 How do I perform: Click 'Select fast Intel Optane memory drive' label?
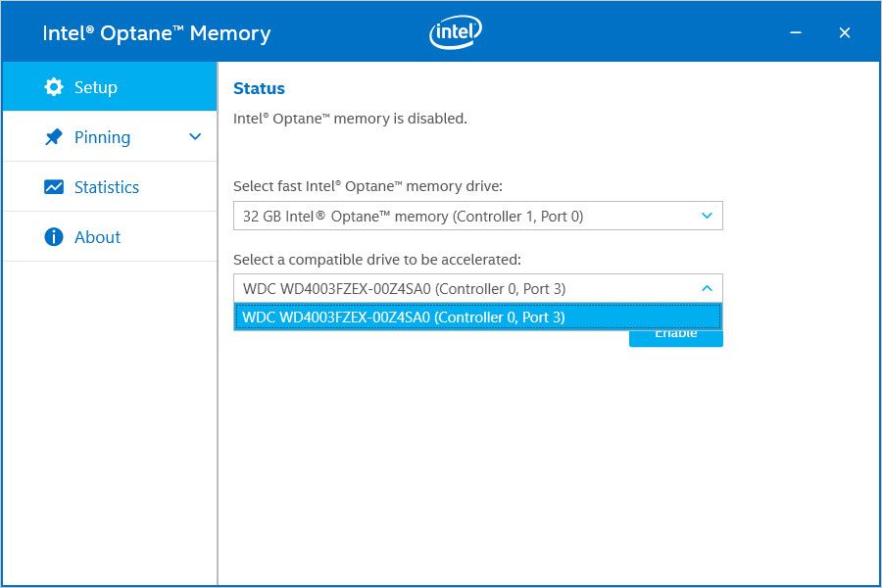367,186
